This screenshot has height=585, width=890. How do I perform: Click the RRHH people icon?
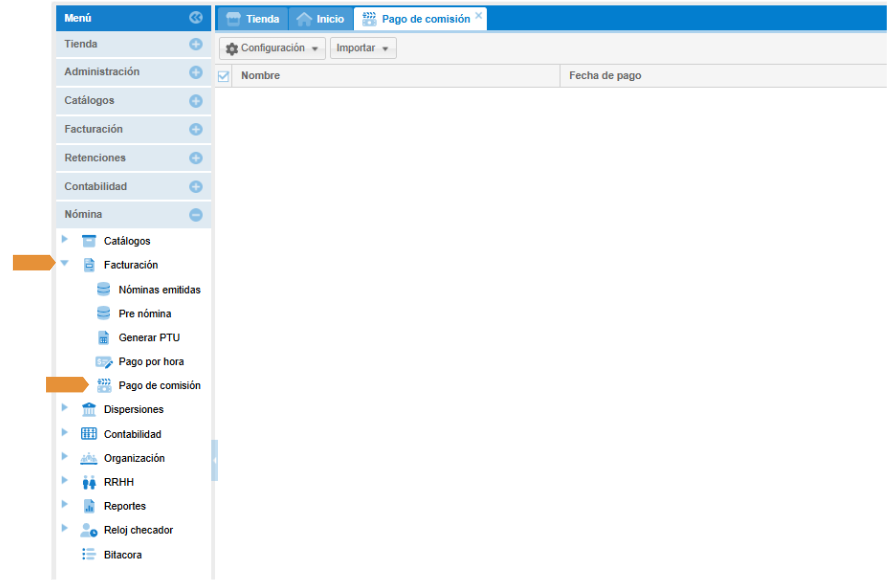click(89, 482)
